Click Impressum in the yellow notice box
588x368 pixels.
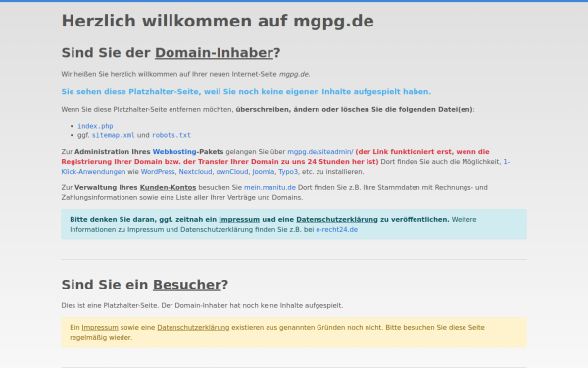click(100, 327)
